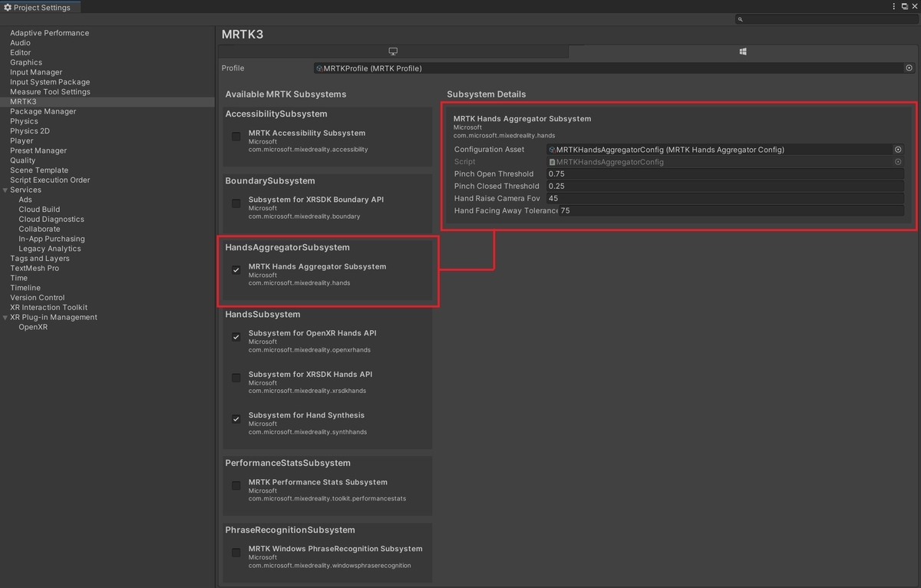Open Version Control settings

click(38, 298)
